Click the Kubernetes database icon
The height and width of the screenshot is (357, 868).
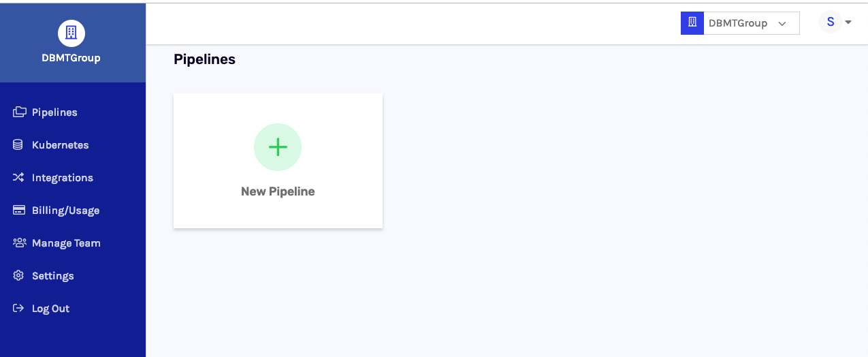coord(18,145)
